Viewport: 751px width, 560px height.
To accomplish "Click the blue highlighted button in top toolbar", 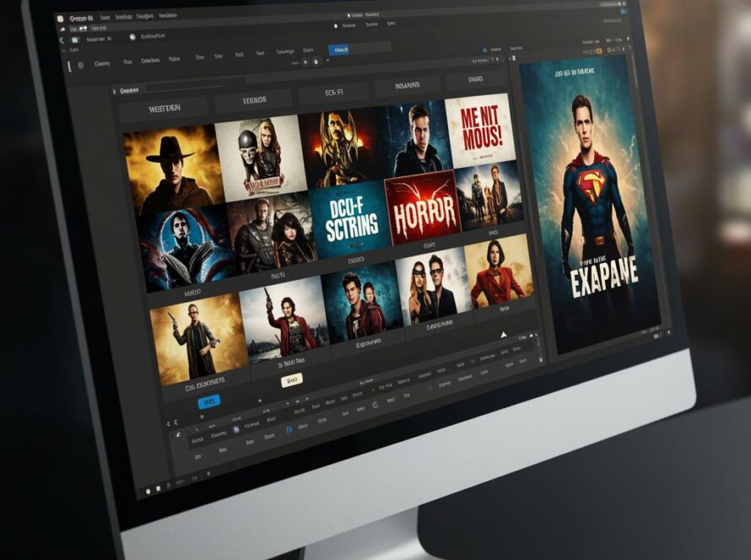I will [x=339, y=50].
